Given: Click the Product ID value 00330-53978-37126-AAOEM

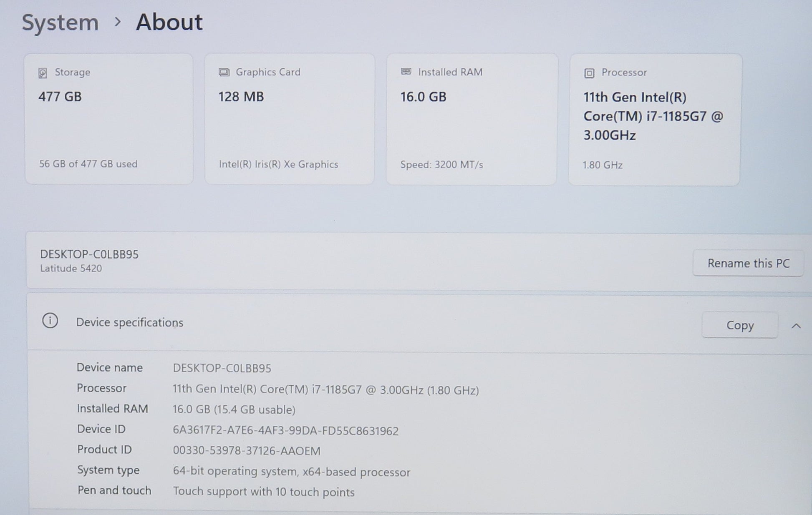Looking at the screenshot, I should click(247, 451).
